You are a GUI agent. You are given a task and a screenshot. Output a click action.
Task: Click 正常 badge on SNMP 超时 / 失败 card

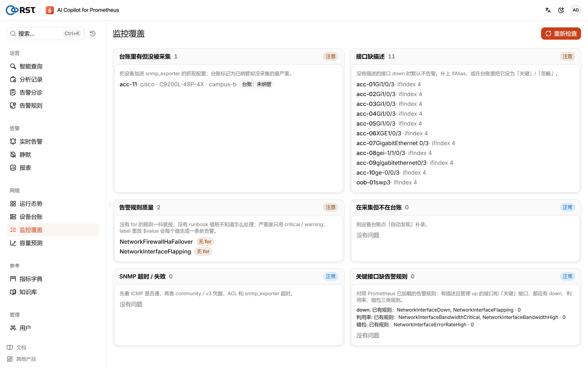coord(331,276)
